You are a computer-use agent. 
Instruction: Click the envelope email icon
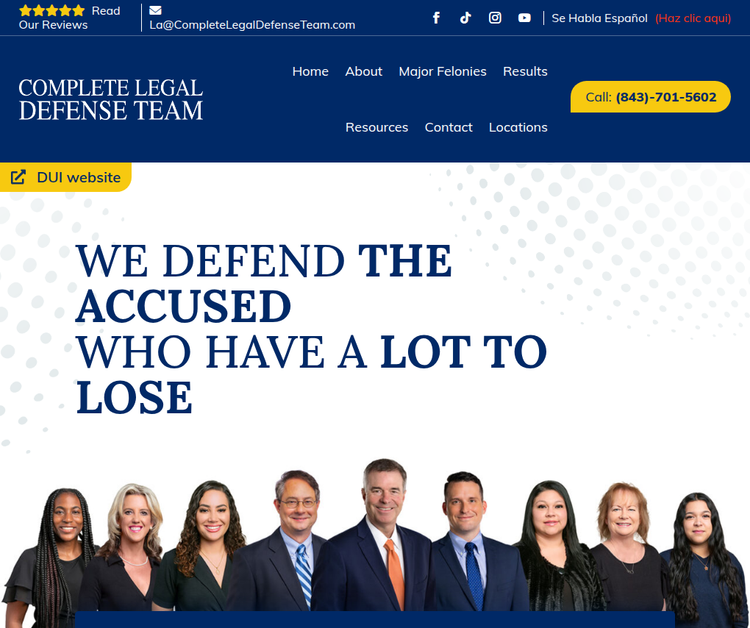[x=155, y=11]
